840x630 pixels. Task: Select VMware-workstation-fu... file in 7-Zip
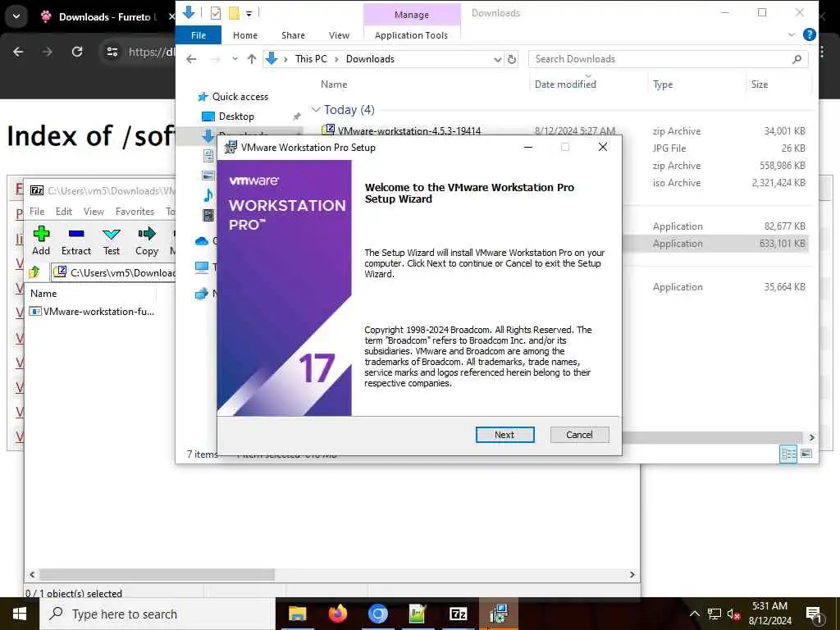click(x=92, y=311)
